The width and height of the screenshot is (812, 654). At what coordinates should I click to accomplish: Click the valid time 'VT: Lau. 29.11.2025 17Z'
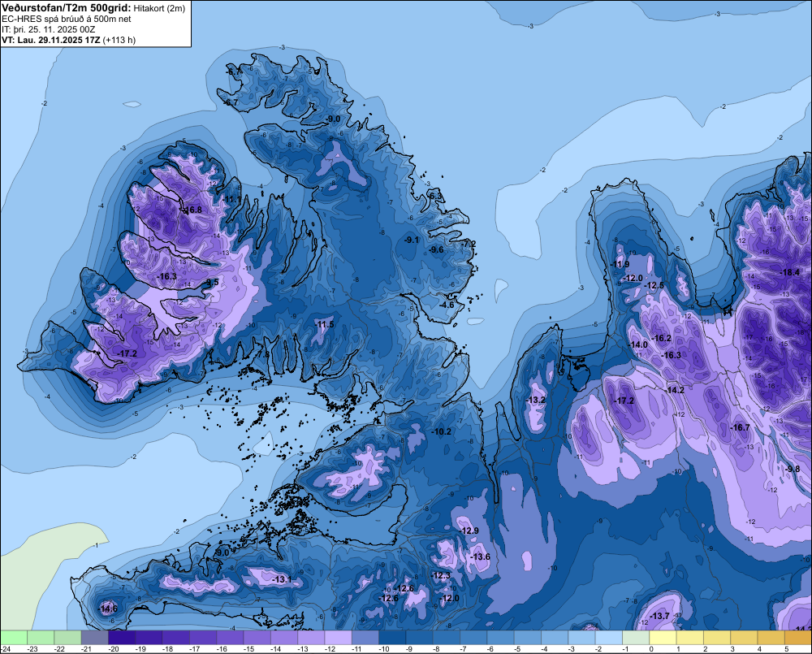click(x=51, y=40)
